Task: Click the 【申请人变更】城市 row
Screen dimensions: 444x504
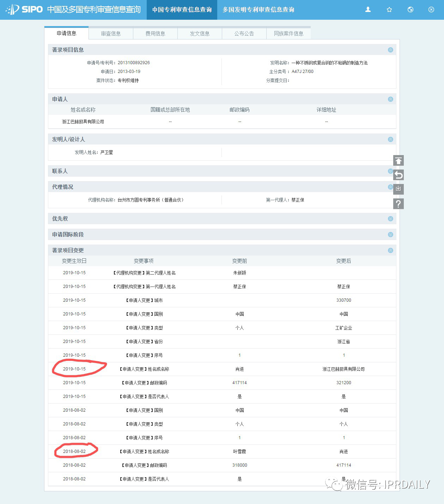Action: pyautogui.click(x=222, y=300)
